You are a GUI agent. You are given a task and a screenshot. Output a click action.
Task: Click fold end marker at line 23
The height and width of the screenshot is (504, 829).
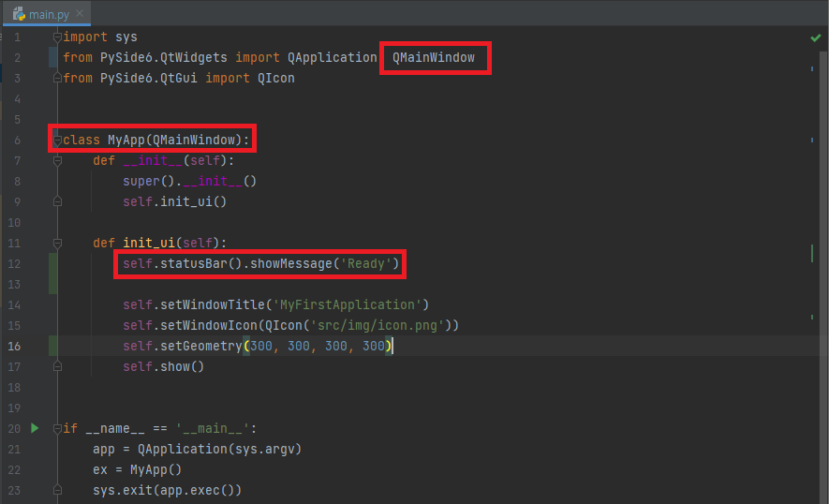point(58,490)
